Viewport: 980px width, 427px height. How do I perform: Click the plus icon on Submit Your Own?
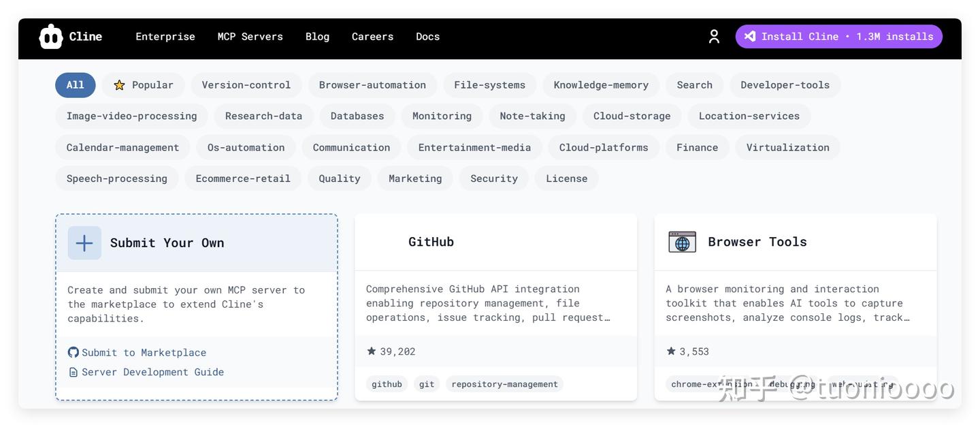(84, 243)
